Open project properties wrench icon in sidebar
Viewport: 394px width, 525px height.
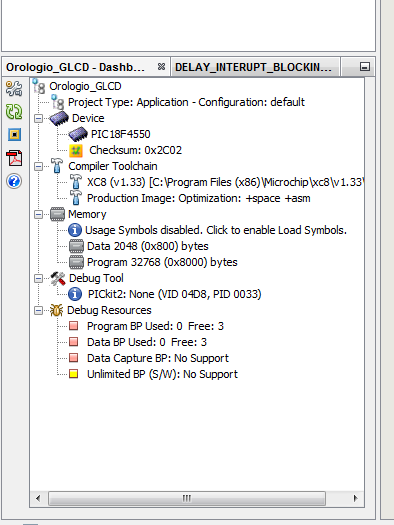[14, 88]
